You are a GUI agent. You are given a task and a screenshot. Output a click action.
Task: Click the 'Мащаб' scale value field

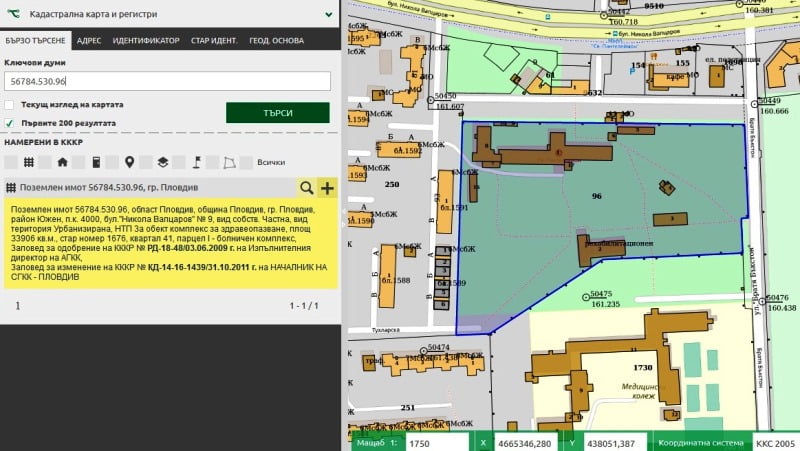(x=436, y=441)
